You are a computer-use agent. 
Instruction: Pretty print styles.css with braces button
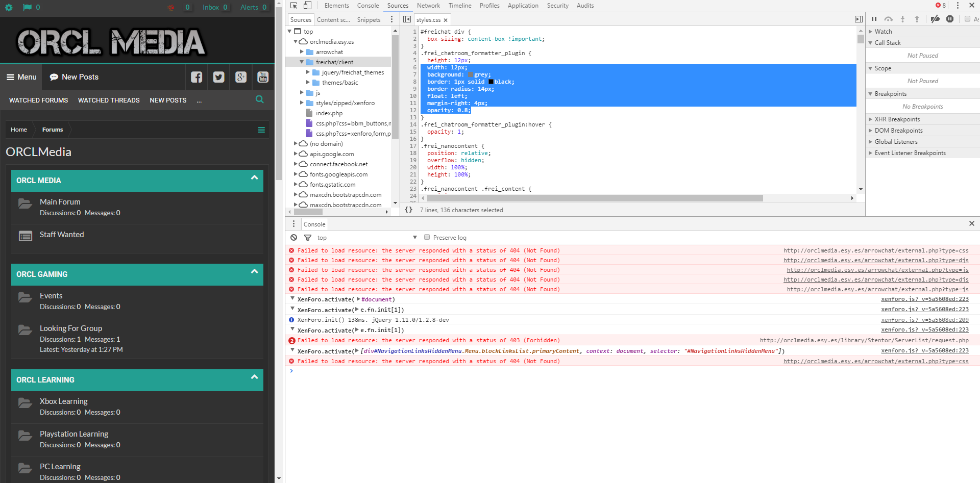pos(408,210)
